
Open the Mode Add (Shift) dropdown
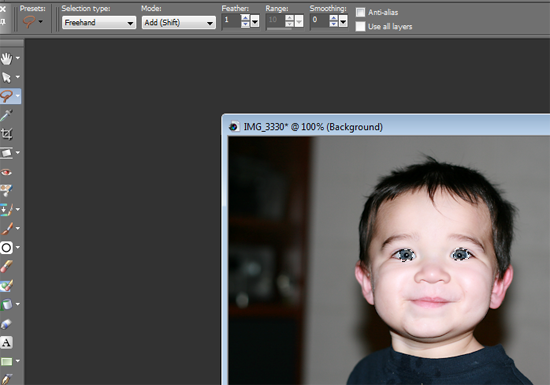pos(179,23)
